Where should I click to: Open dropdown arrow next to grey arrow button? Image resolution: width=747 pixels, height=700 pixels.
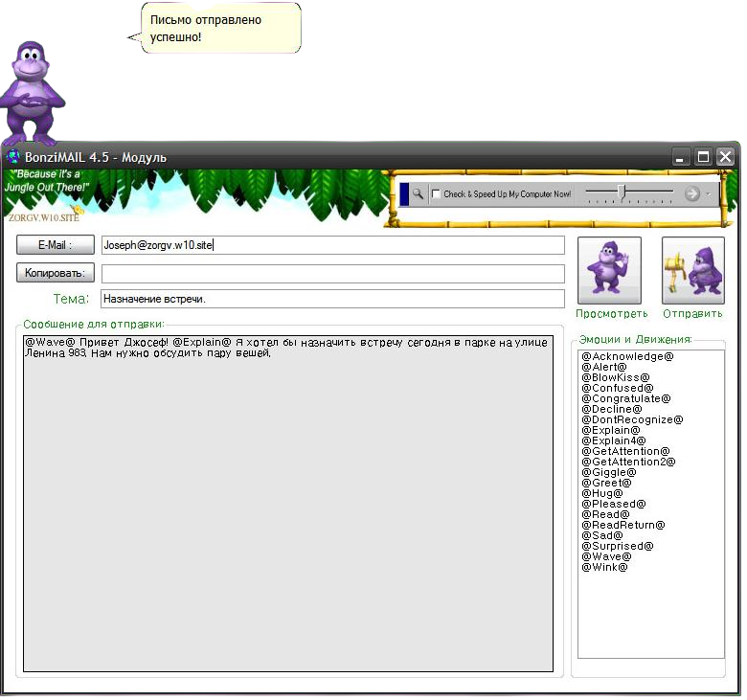pyautogui.click(x=708, y=193)
